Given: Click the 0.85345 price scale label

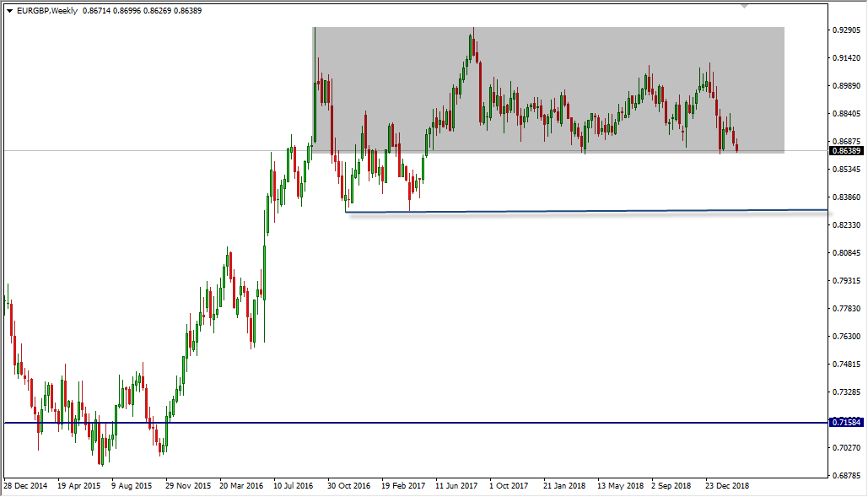Looking at the screenshot, I should click(846, 169).
